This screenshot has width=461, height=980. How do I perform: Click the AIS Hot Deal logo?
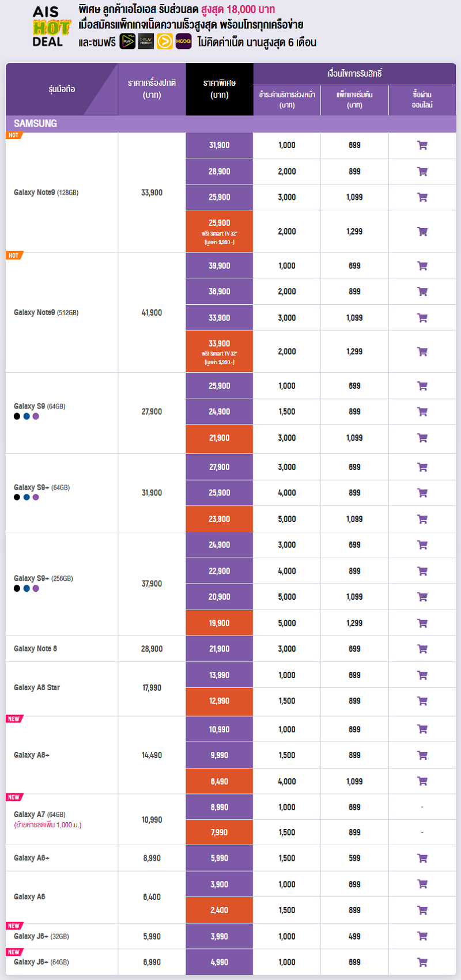51,27
